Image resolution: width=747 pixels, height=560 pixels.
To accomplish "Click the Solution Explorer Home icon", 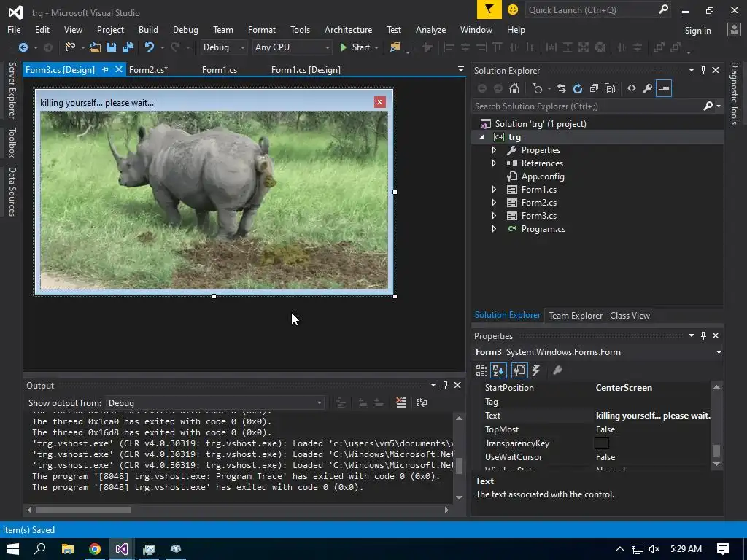I will click(x=514, y=88).
